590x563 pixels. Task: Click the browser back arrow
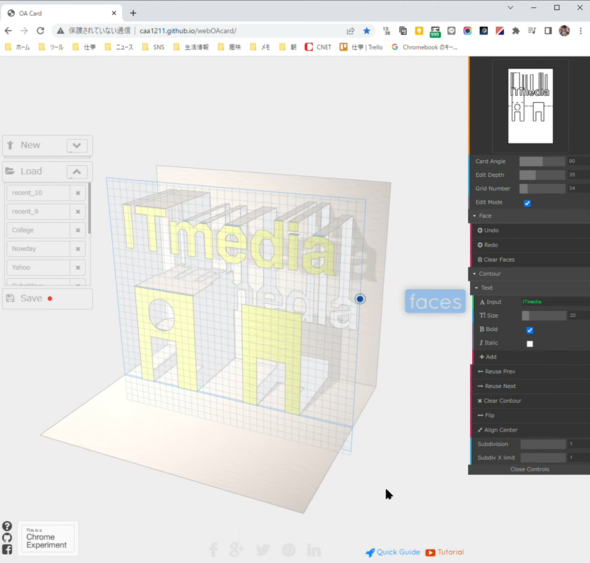pos(8,31)
